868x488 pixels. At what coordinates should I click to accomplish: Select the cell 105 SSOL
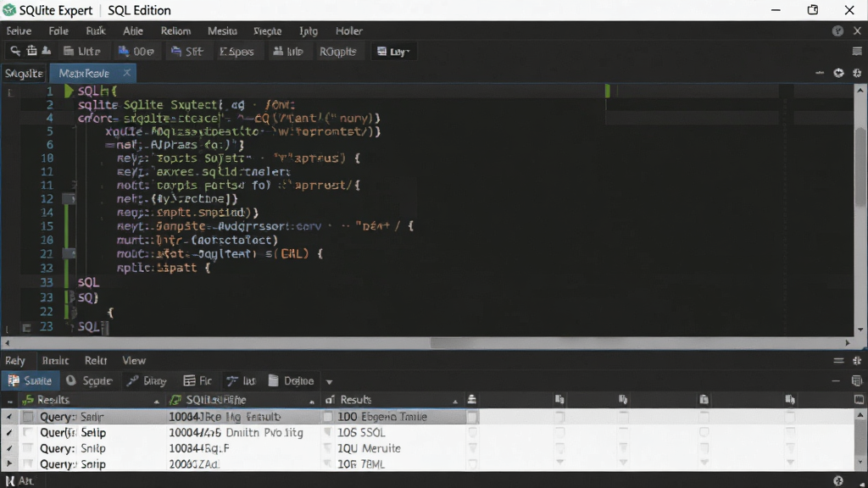(361, 433)
